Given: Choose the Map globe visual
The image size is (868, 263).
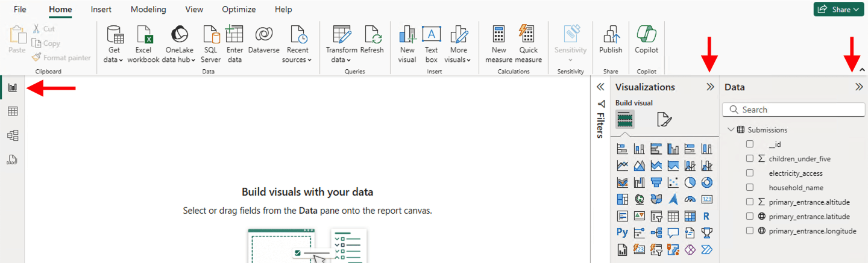Looking at the screenshot, I should click(640, 199).
